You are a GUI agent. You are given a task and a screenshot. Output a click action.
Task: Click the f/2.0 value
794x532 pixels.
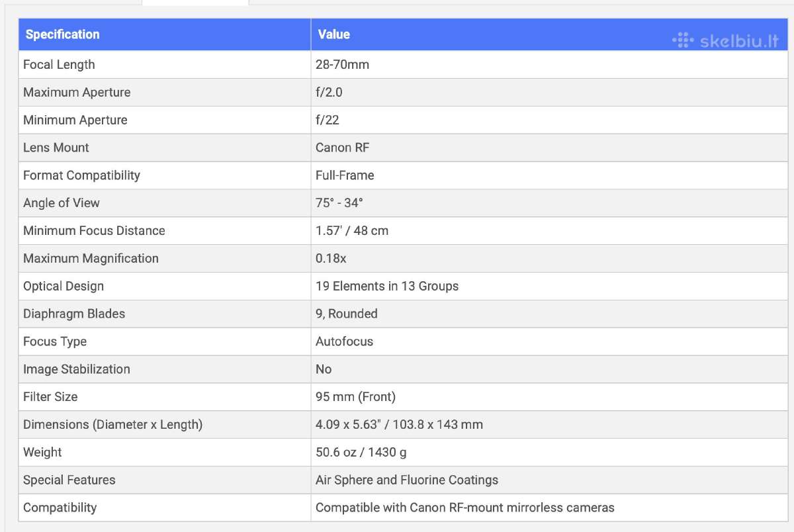[329, 93]
